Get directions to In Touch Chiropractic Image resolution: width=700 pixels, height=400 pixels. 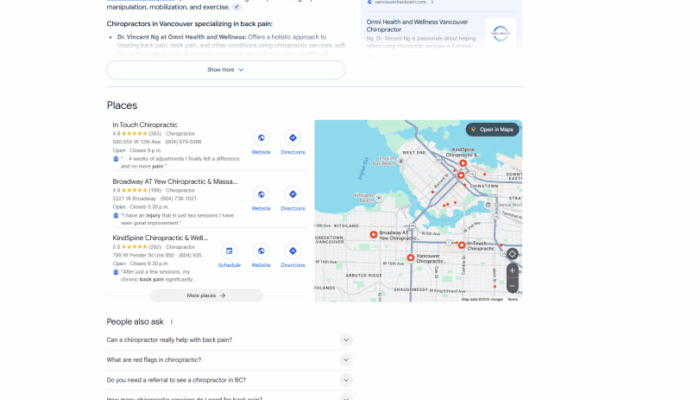tap(293, 138)
